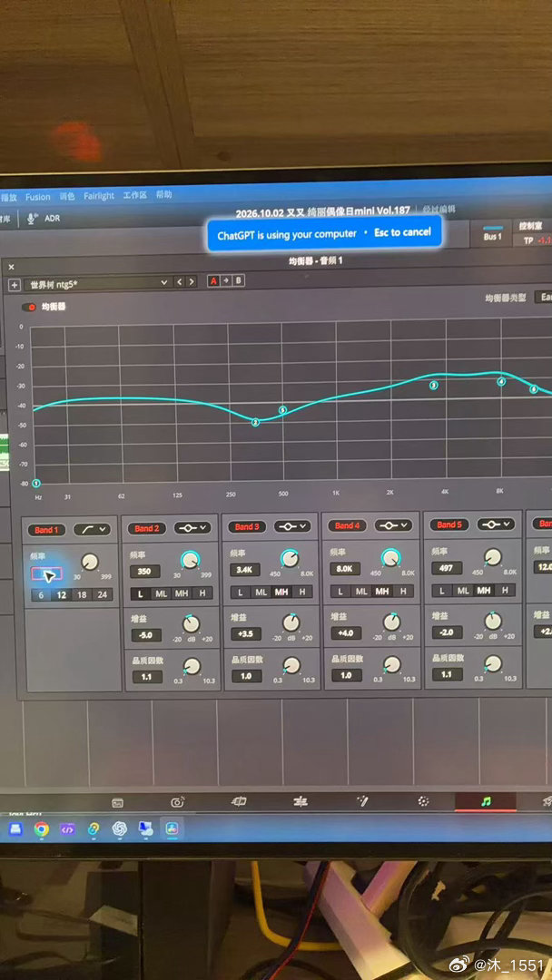
Task: Open Band 3 filter type dropdown
Action: [x=292, y=526]
